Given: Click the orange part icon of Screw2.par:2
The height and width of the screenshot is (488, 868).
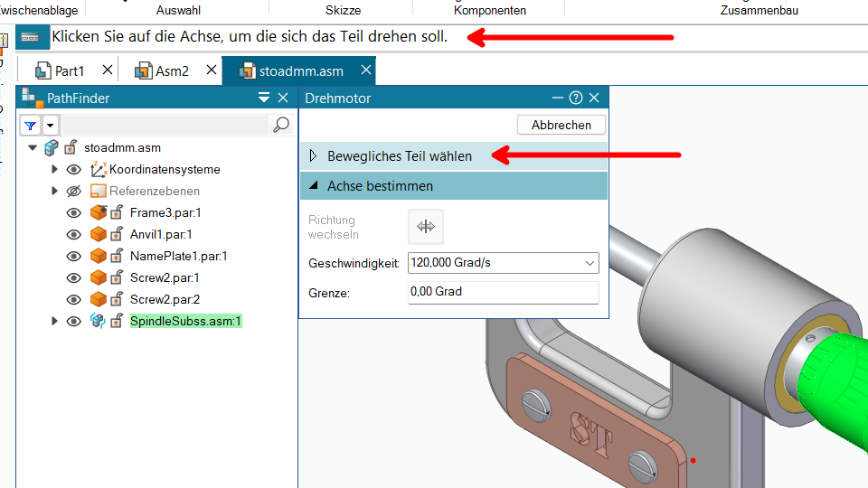Looking at the screenshot, I should pos(98,299).
